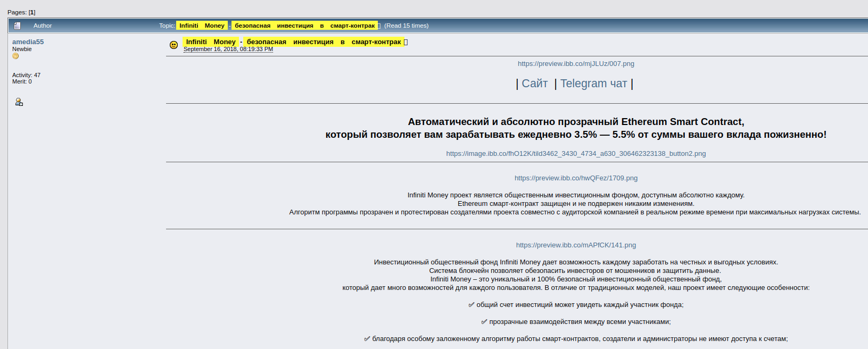Viewport: 868px width, 349px height.
Task: Click the headline 'Автоматический и абсолютно прозрачный Ethereum Smart Contract'
Action: click(576, 122)
